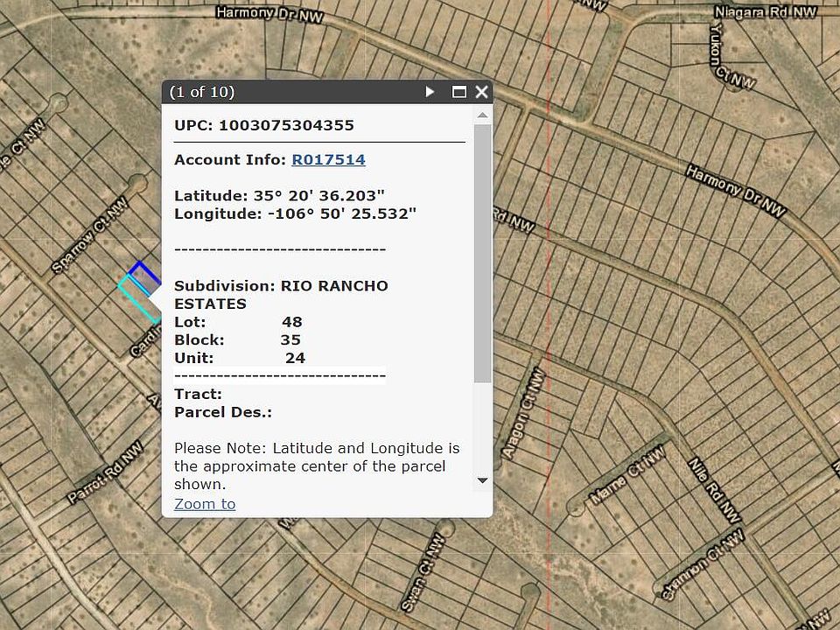The image size is (840, 630).
Task: Click the popup scroll up arrow
Action: (482, 115)
